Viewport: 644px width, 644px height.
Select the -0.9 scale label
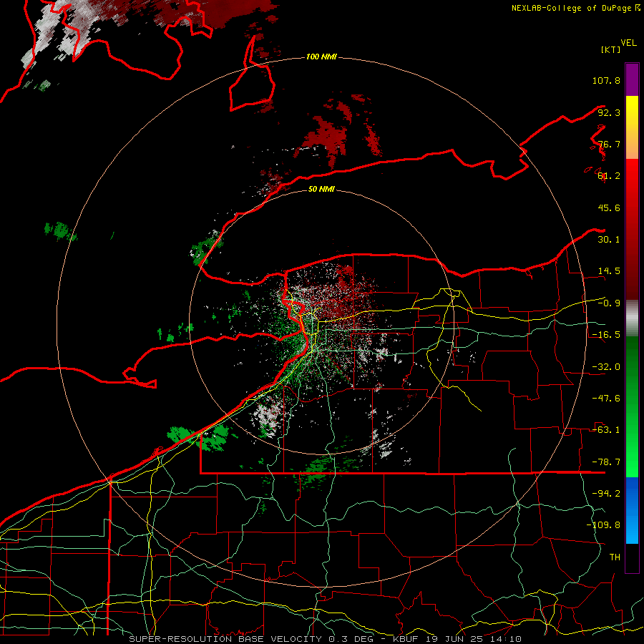609,303
